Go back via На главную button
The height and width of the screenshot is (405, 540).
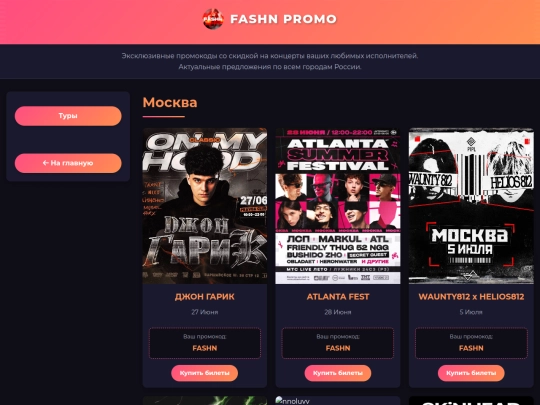coord(68,163)
